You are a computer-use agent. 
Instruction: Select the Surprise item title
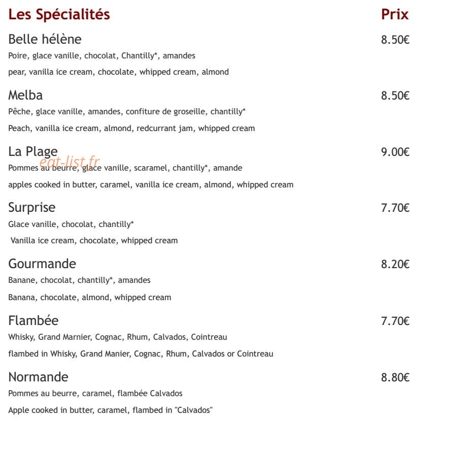click(32, 208)
